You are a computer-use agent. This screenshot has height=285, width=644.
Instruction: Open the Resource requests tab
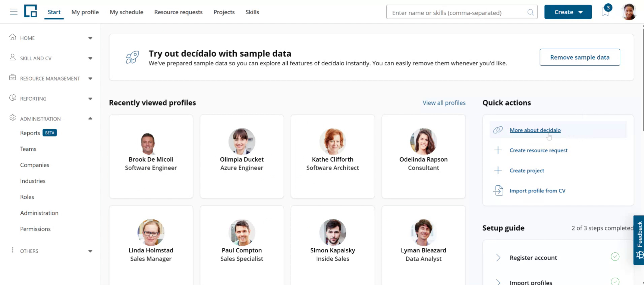[x=178, y=12]
